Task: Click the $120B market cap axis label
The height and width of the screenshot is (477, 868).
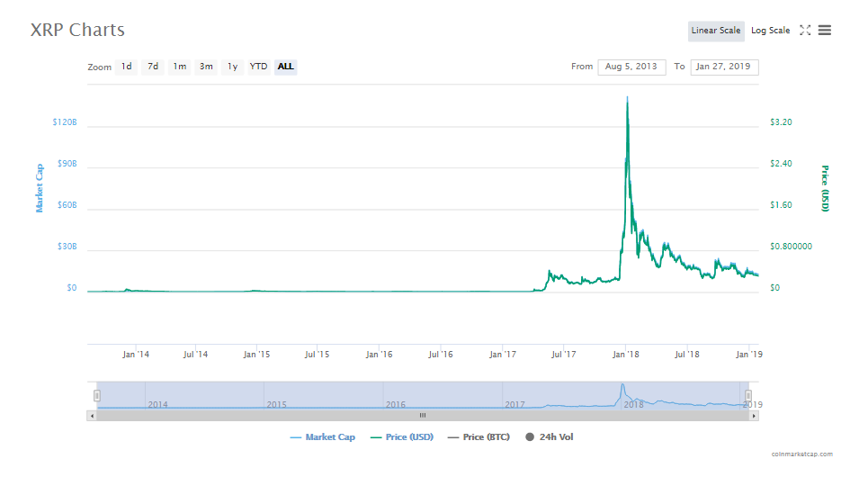Action: (65, 121)
